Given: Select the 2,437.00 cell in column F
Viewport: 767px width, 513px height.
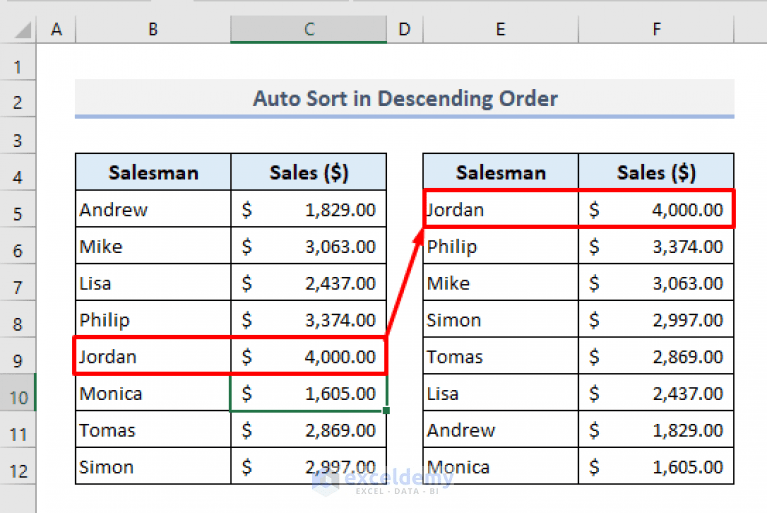Looking at the screenshot, I should click(x=656, y=393).
